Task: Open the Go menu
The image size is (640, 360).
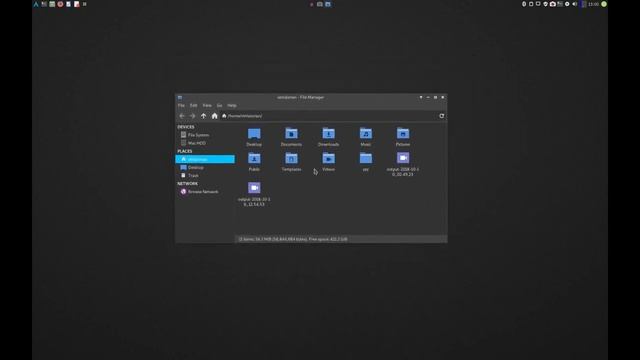Action: coord(220,105)
